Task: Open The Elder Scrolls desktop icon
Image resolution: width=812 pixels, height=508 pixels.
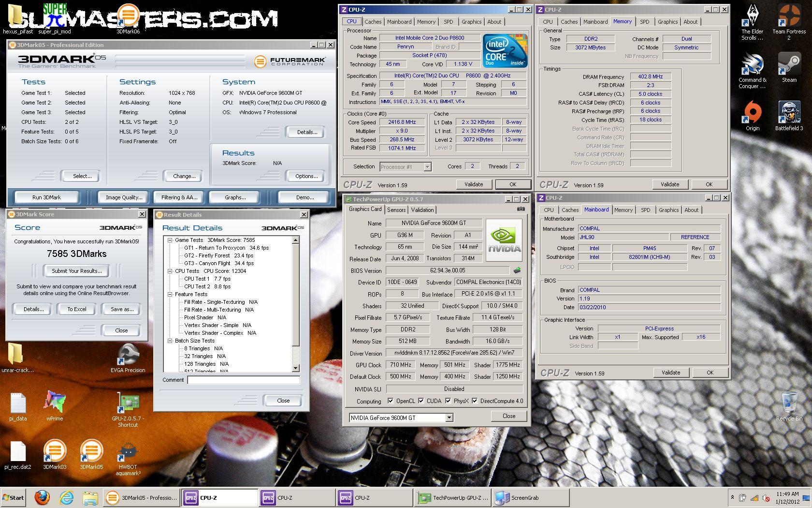Action: click(x=753, y=22)
